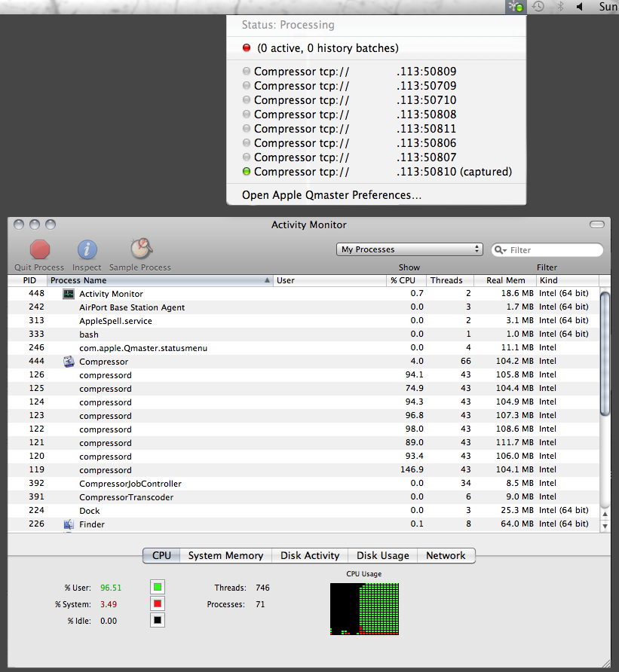The image size is (619, 672).
Task: Click the Compressor app icon in process list
Action: [x=69, y=362]
